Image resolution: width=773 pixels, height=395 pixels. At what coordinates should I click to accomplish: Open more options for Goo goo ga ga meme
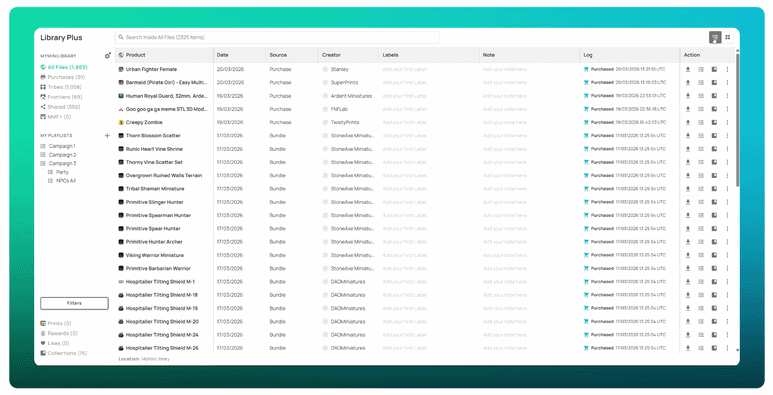[727, 109]
